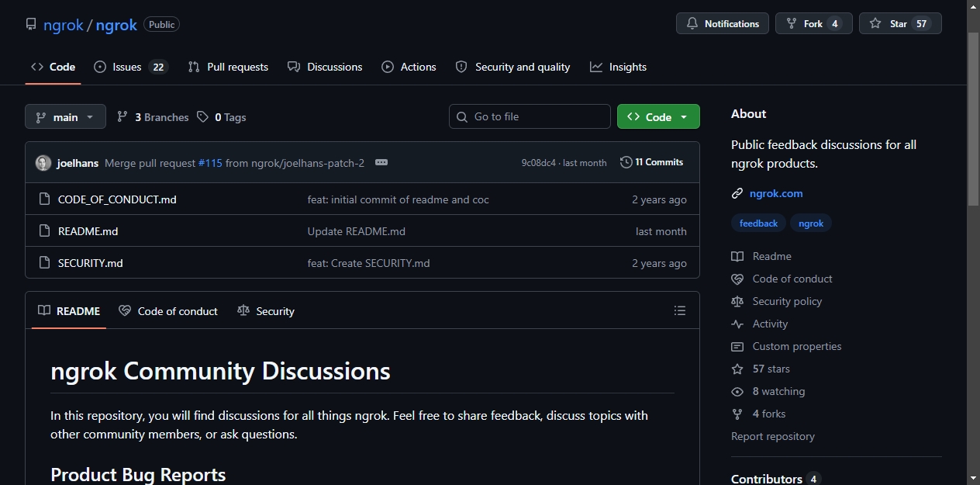Open the Security and quality tab
980x485 pixels.
coord(512,67)
